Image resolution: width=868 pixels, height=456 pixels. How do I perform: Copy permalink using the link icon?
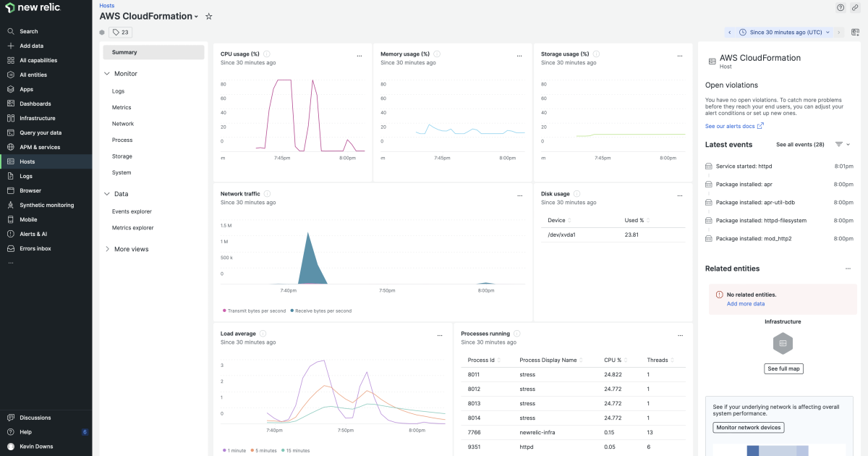[x=855, y=7]
